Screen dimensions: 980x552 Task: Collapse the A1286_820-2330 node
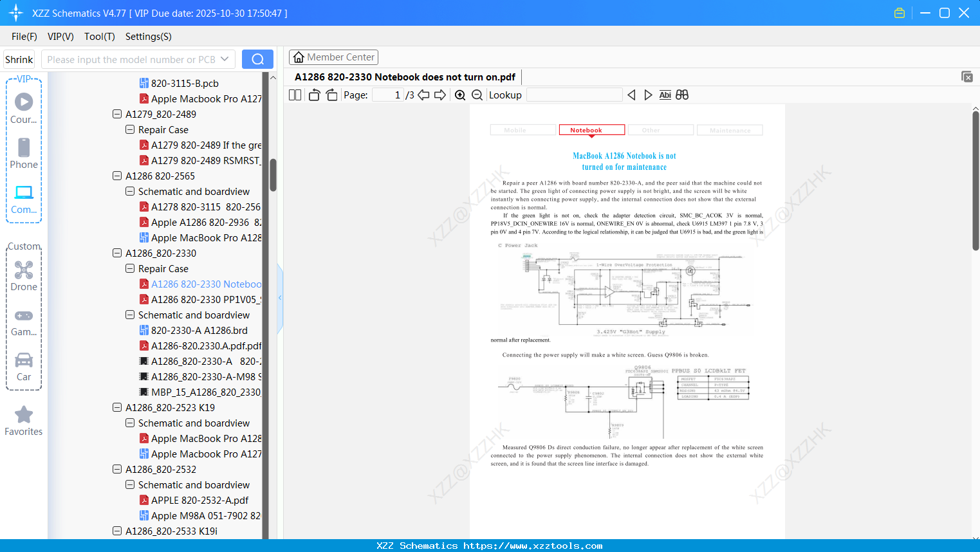click(117, 253)
